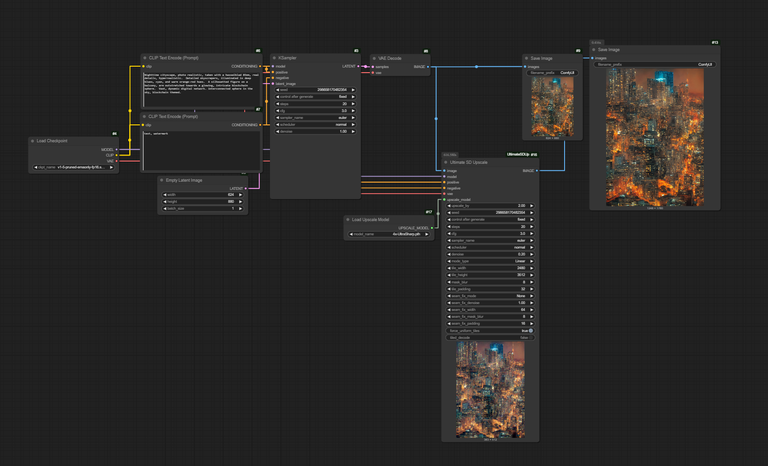Click the KSampler latent_image input socket
Viewport: 768px width, 466px height.
point(273,84)
